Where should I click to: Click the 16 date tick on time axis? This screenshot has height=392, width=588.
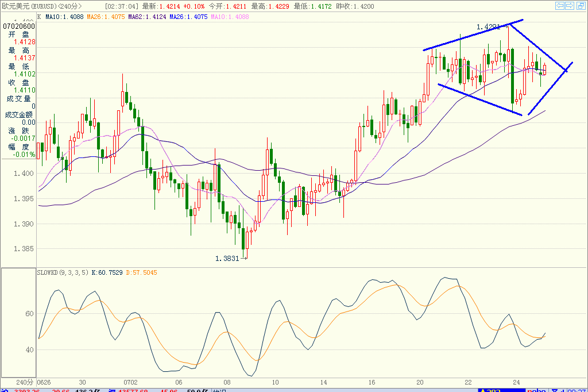pos(372,382)
